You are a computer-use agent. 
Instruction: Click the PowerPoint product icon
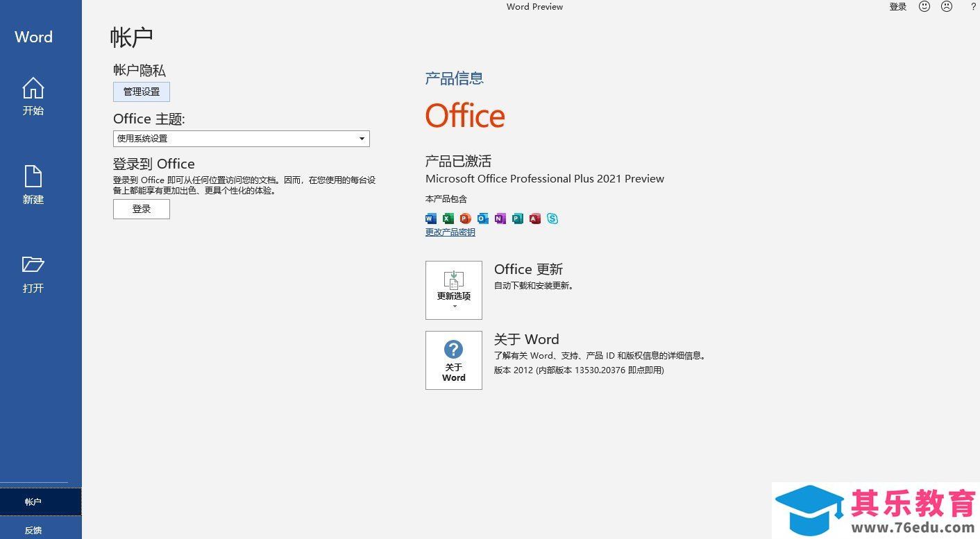(466, 219)
